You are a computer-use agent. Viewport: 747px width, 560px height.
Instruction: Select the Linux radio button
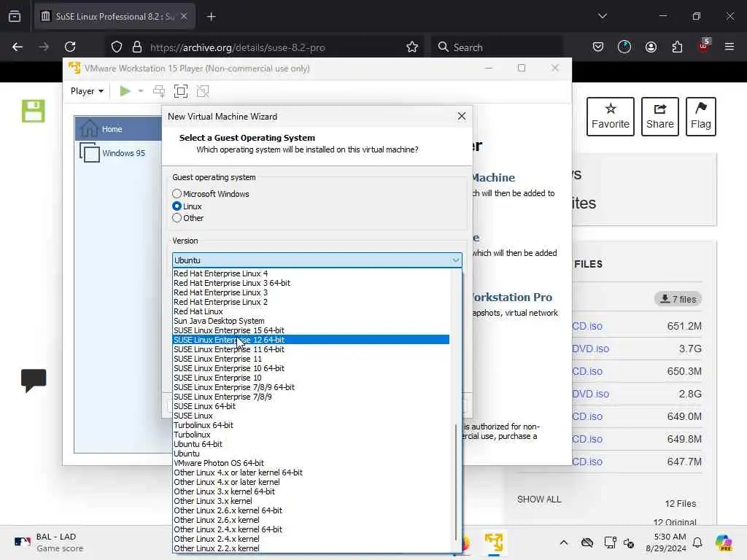click(x=177, y=206)
